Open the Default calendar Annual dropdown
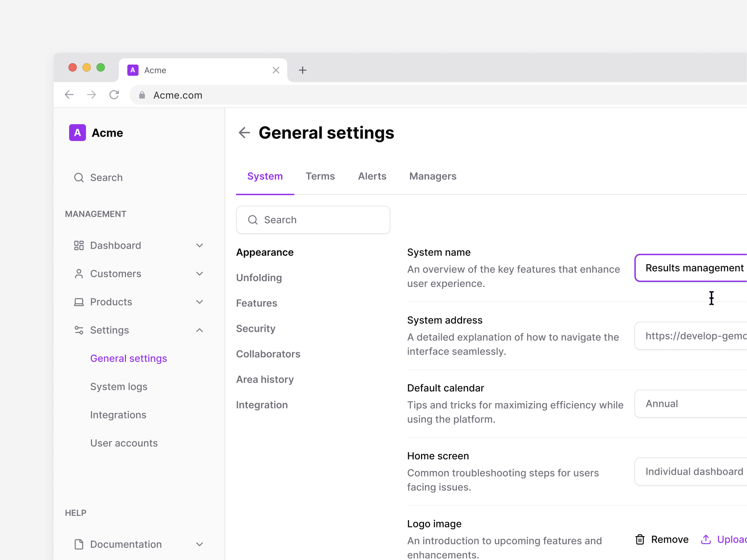The image size is (747, 560). click(691, 404)
